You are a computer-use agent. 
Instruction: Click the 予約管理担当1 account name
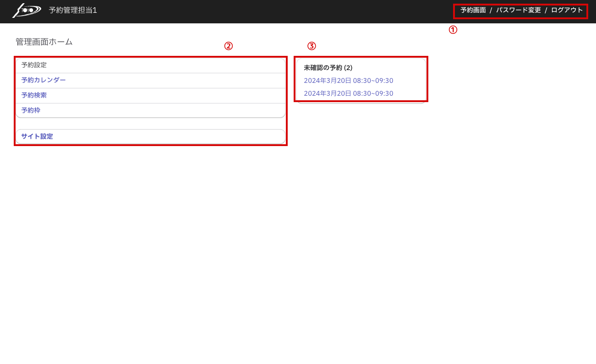73,10
